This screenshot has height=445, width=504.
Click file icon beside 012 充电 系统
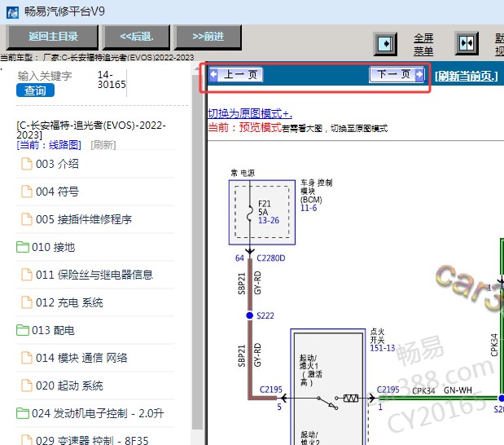27,302
